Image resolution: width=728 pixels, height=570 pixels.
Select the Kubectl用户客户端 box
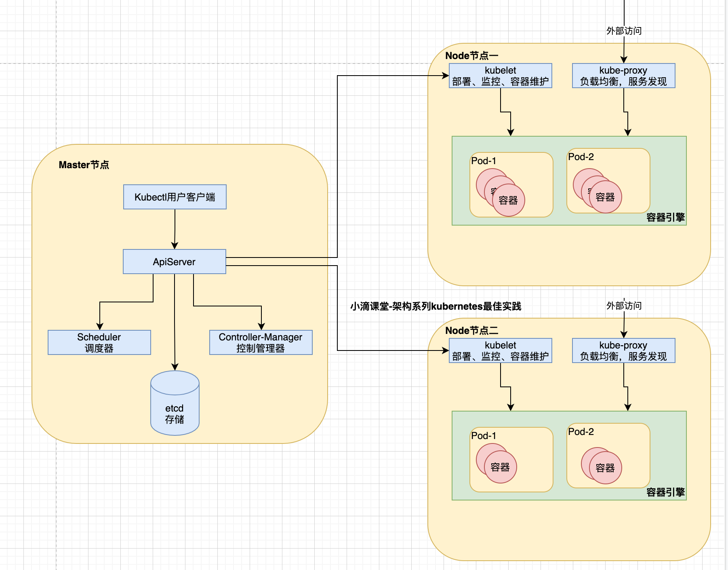[175, 197]
